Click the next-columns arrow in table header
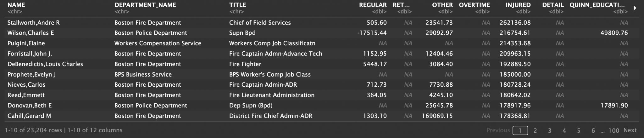644x138 pixels. (635, 8)
